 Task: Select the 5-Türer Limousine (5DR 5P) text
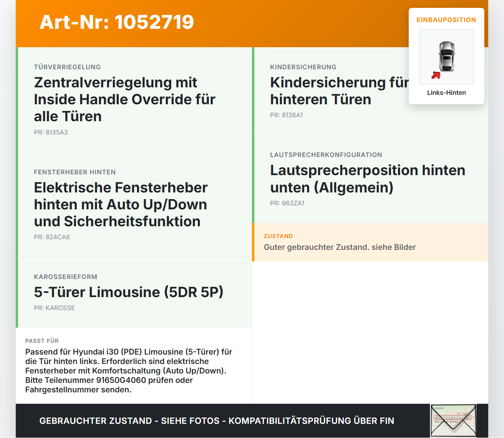pos(129,292)
